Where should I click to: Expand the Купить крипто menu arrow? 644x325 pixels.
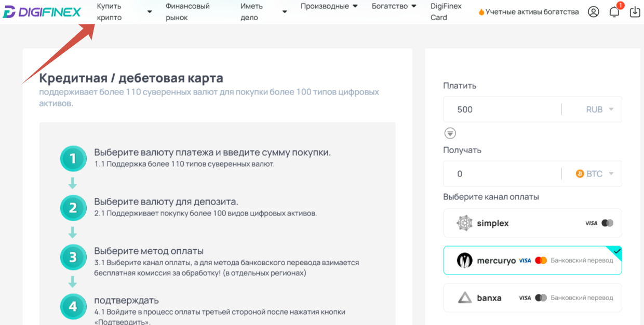pyautogui.click(x=150, y=12)
